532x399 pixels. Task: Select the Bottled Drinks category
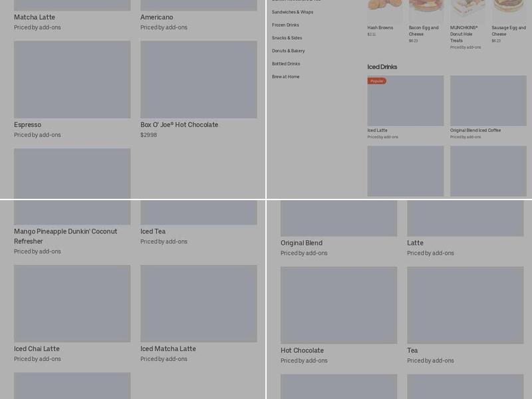[286, 64]
